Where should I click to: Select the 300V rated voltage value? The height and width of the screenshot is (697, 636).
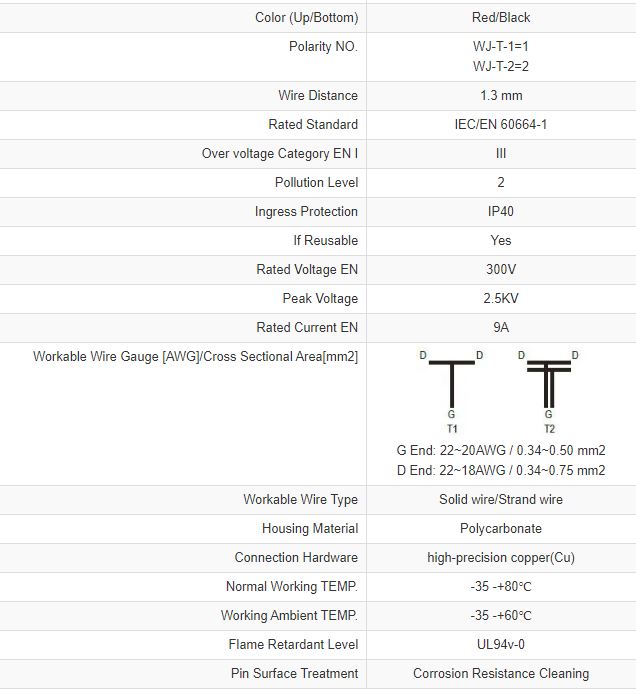[x=501, y=270]
